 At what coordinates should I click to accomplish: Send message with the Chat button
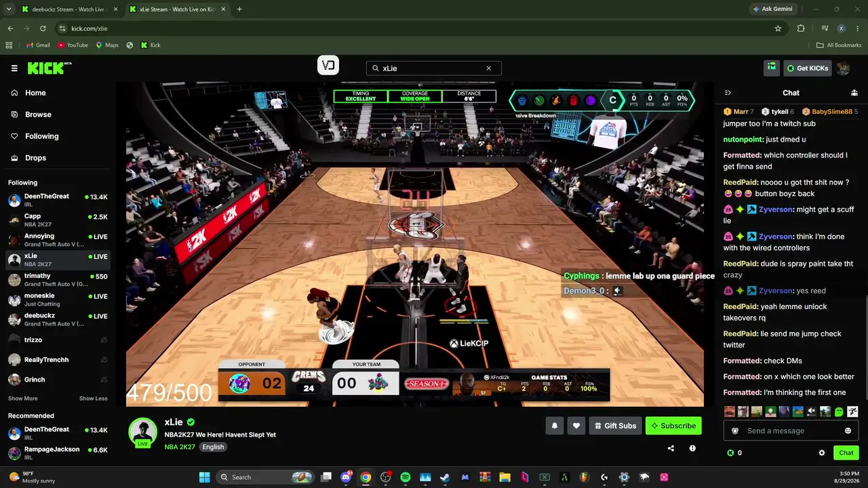tap(846, 453)
